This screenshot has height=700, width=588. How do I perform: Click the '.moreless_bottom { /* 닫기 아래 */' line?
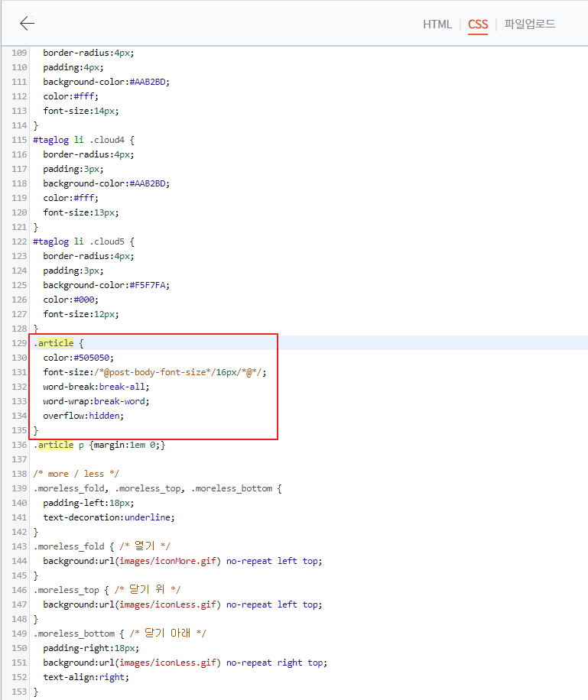click(x=120, y=633)
